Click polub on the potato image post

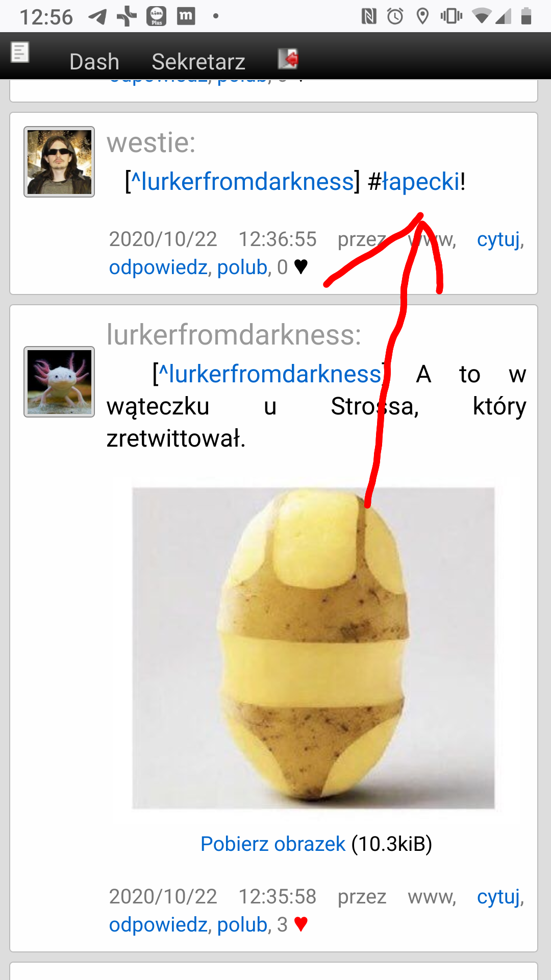pyautogui.click(x=242, y=924)
